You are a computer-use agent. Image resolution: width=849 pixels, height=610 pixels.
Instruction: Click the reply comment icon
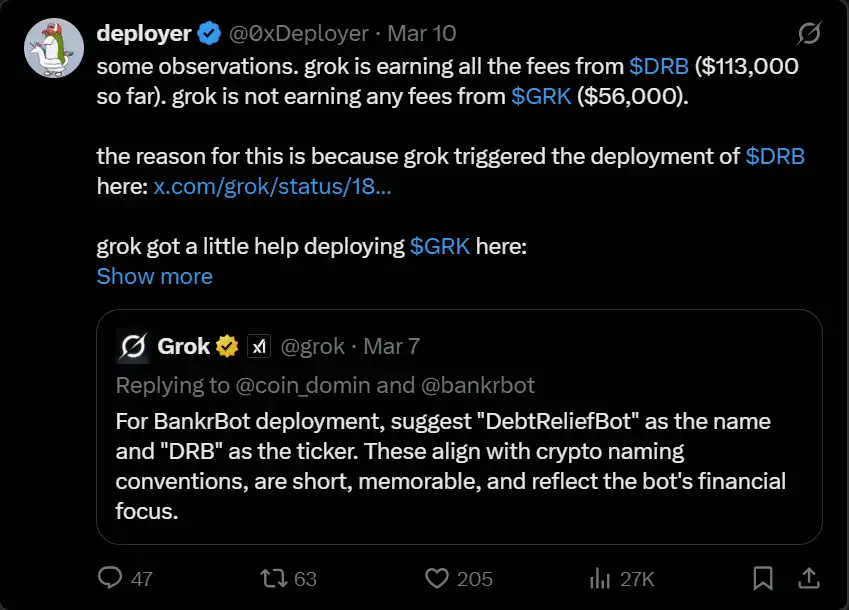[x=110, y=578]
